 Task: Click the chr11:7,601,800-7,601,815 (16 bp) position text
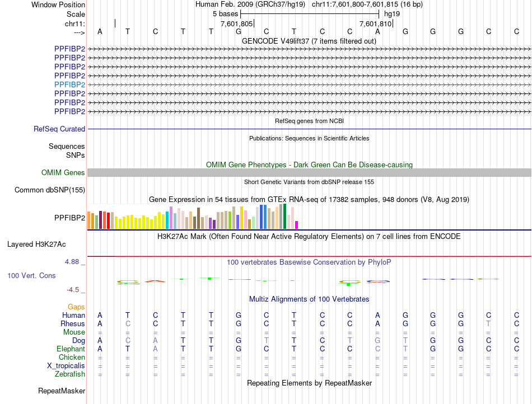(367, 4)
